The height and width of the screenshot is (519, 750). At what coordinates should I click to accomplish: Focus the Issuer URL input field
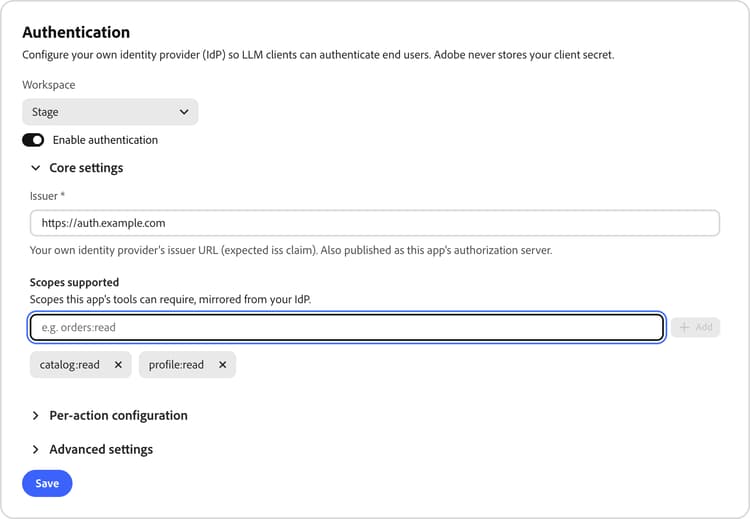(375, 223)
